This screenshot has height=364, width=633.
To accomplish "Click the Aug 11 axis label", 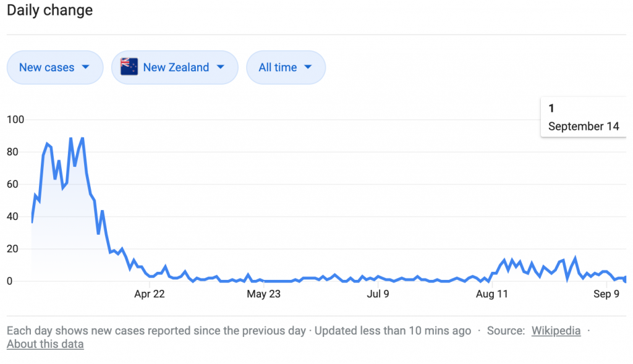I will [x=491, y=294].
